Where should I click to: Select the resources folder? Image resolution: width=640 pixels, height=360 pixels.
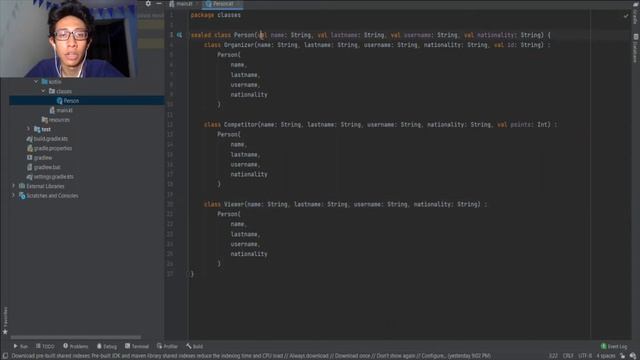[59, 120]
